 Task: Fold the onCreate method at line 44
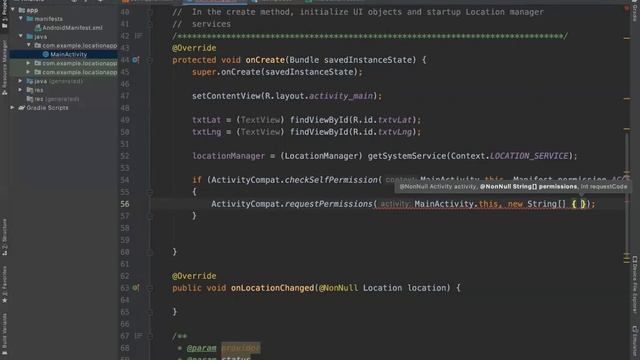[150, 60]
